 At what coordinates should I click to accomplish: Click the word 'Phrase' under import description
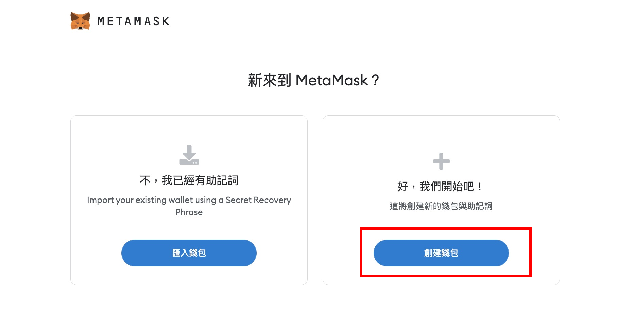pos(189,212)
